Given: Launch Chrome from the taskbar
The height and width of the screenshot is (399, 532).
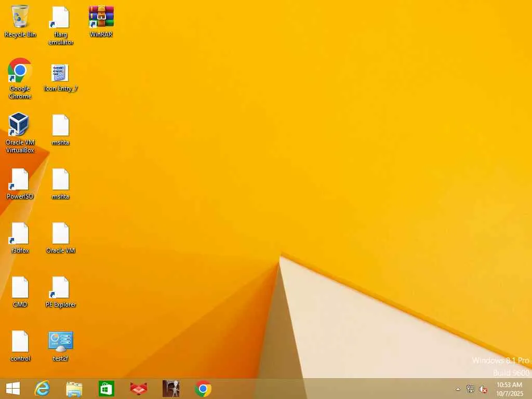Looking at the screenshot, I should (203, 389).
